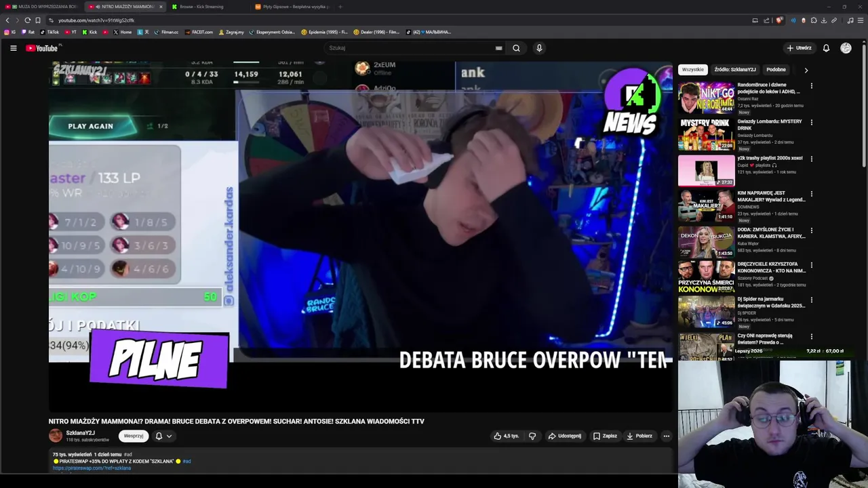Click the Pobierz download button
868x488 pixels.
(639, 436)
